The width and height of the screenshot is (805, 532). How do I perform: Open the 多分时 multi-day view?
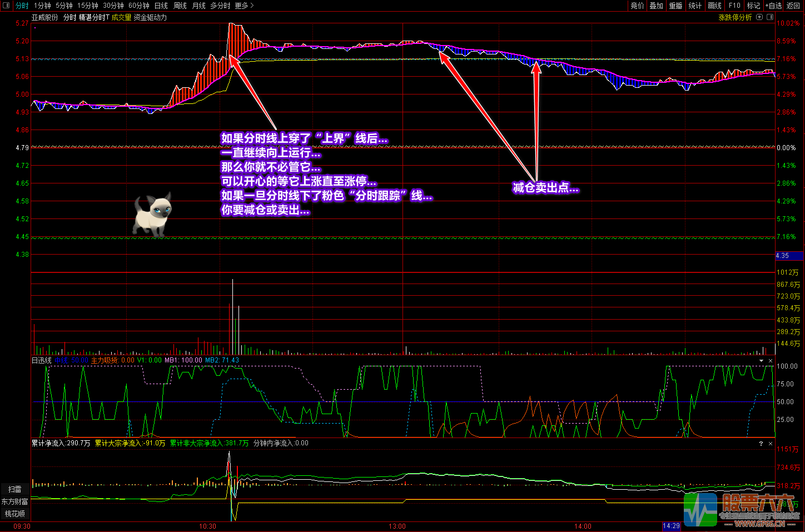(220, 6)
